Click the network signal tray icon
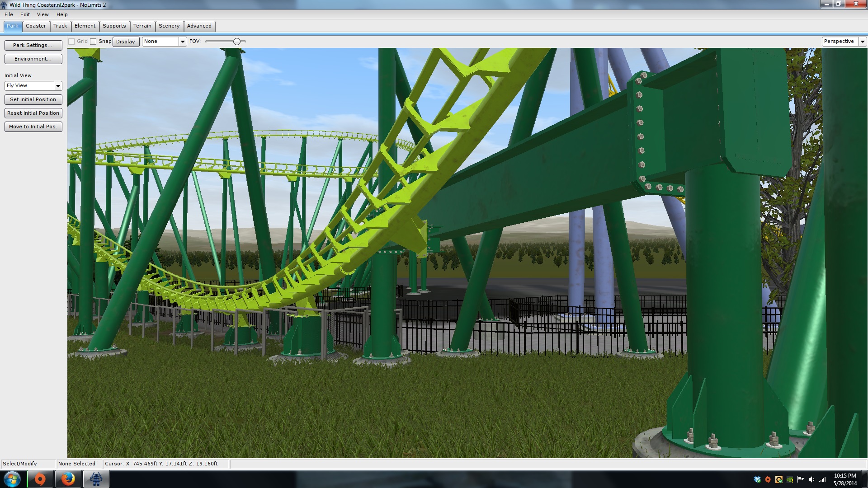 (822, 479)
